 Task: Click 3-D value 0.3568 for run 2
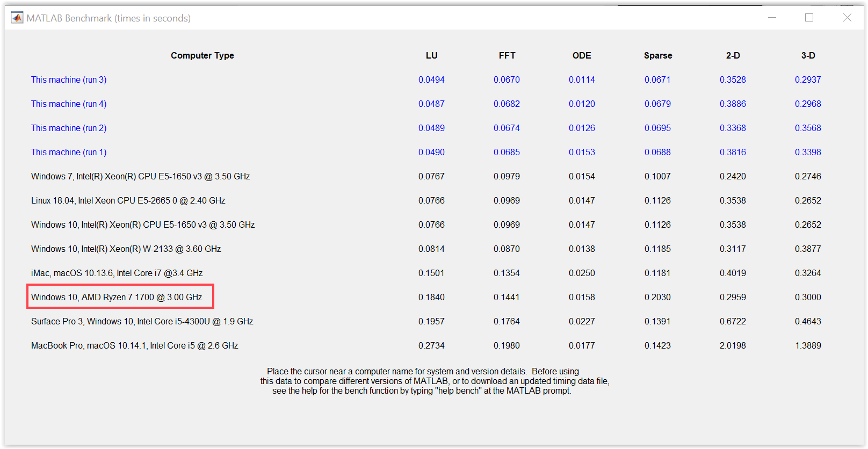click(x=808, y=128)
